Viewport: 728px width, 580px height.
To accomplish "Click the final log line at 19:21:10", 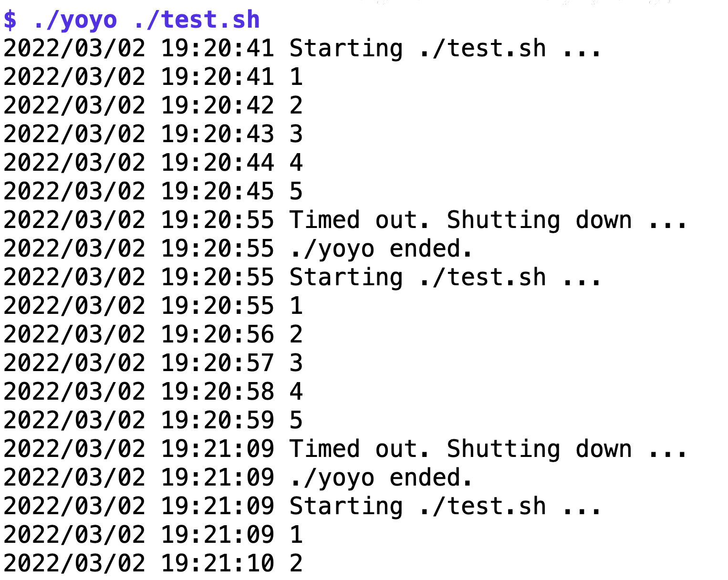I will point(153,564).
